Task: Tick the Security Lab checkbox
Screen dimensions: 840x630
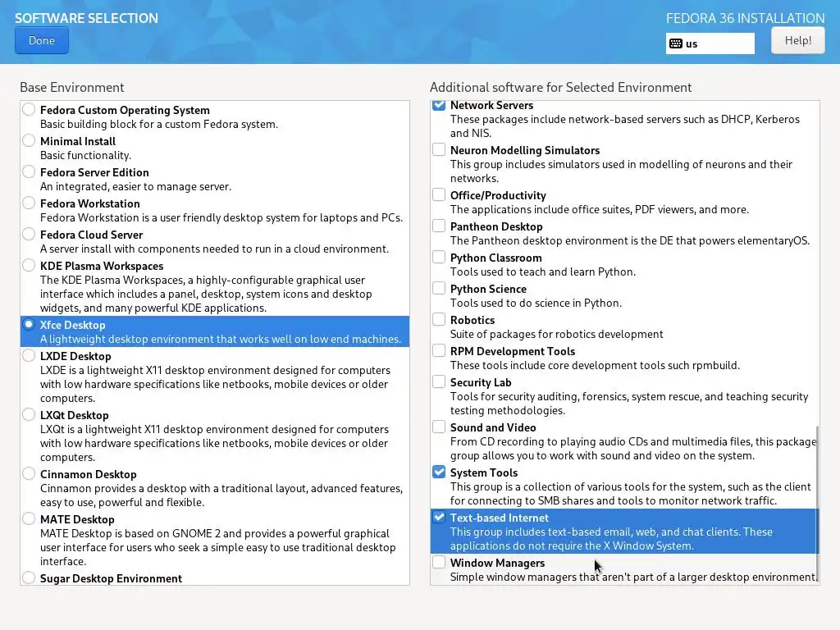Action: tap(439, 381)
